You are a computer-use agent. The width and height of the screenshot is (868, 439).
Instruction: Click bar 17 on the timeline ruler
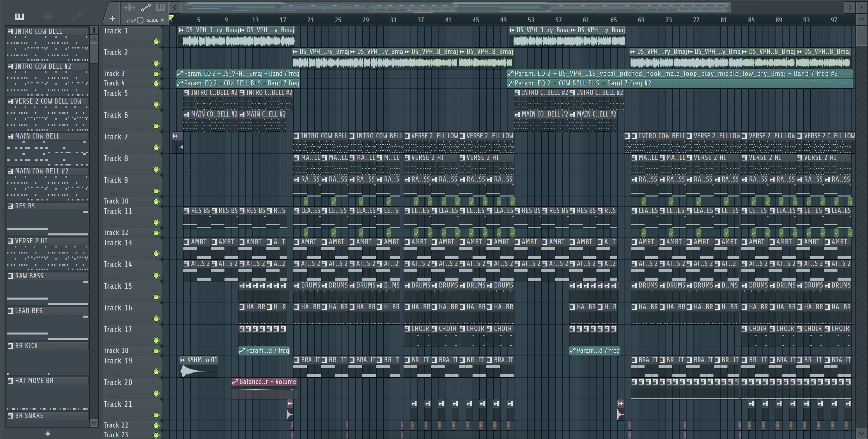coord(283,20)
